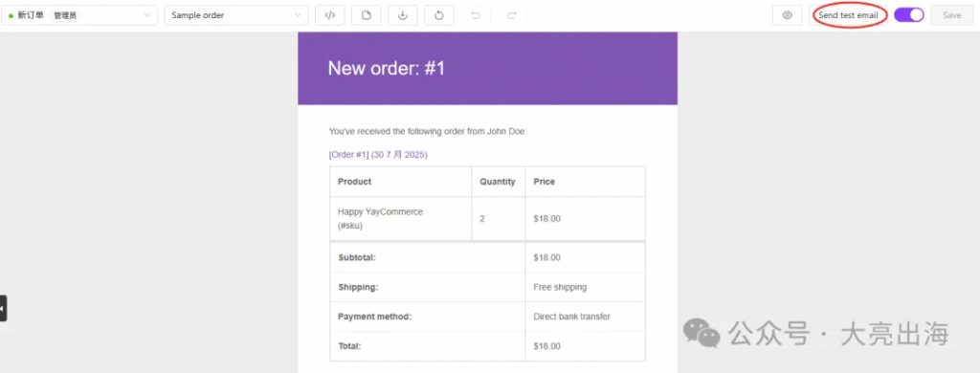Click the order received intro text

click(x=428, y=131)
